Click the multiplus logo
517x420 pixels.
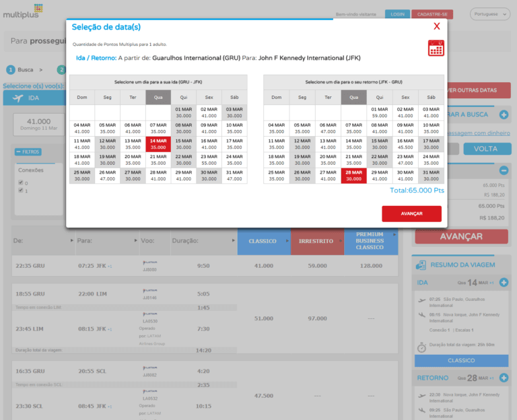[23, 11]
